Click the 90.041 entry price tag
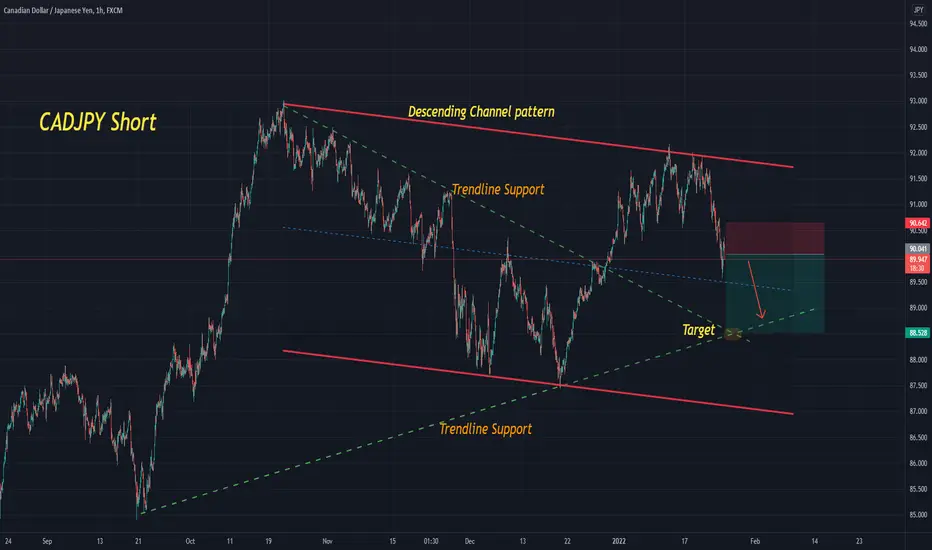 (917, 249)
